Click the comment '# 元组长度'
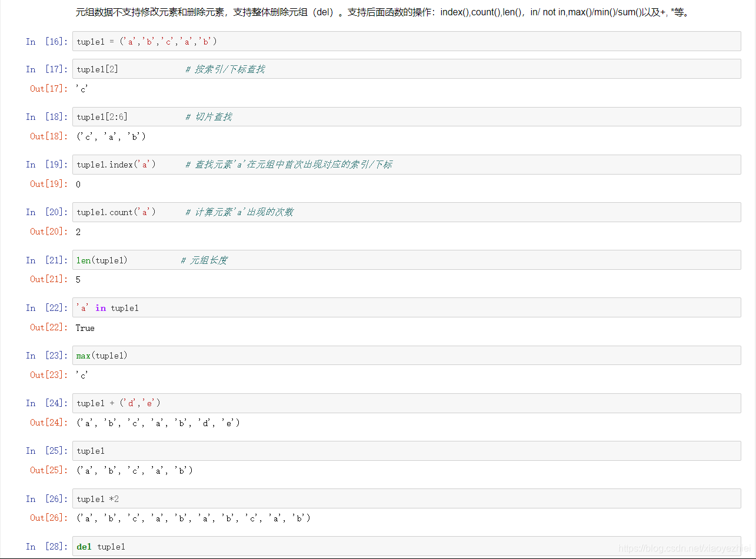Screen dimensions: 756x559 click(204, 260)
